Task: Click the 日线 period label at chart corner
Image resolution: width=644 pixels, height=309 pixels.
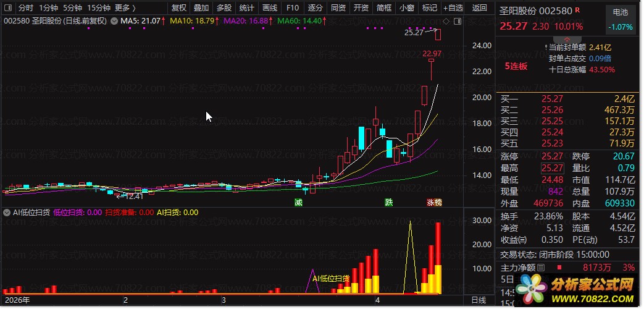Action: (x=479, y=301)
